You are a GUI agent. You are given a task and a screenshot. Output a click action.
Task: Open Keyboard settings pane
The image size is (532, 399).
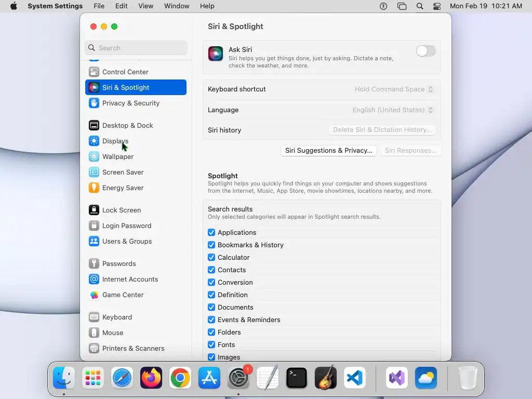coord(136,317)
